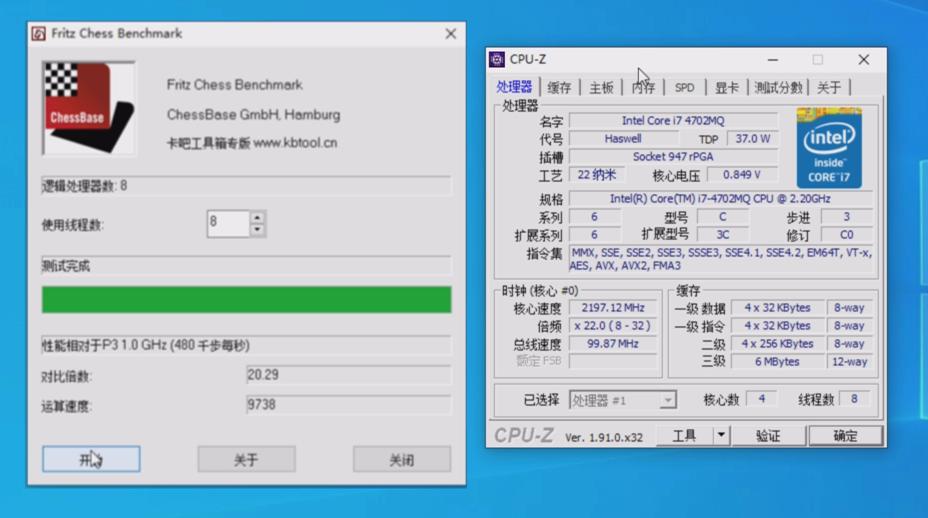Viewport: 928px width, 518px height.
Task: Close the Fritz Chess Benchmark window
Action: click(451, 34)
